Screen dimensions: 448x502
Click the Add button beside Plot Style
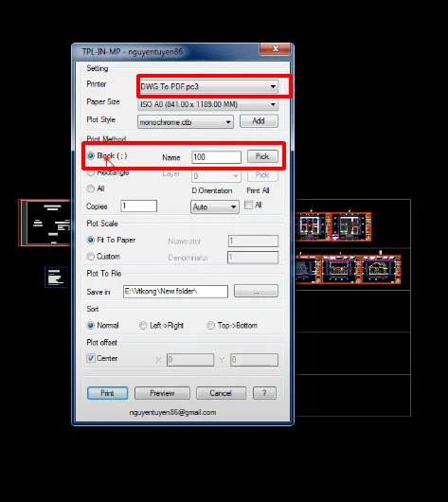tap(259, 120)
